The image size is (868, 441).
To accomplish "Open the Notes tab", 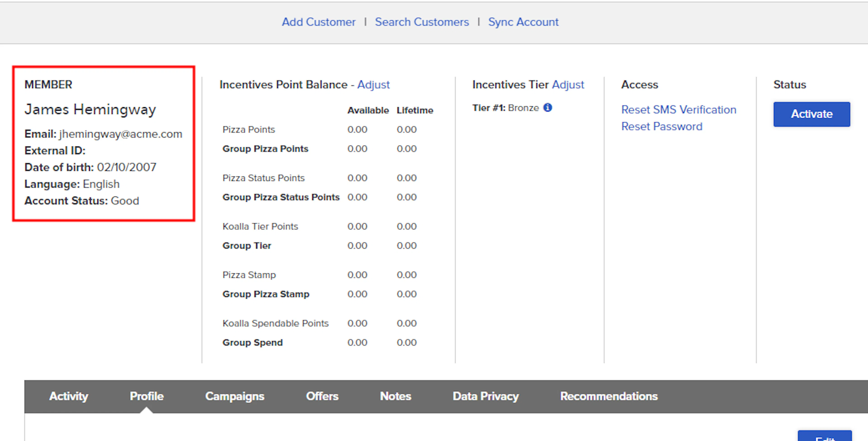I will pos(396,396).
